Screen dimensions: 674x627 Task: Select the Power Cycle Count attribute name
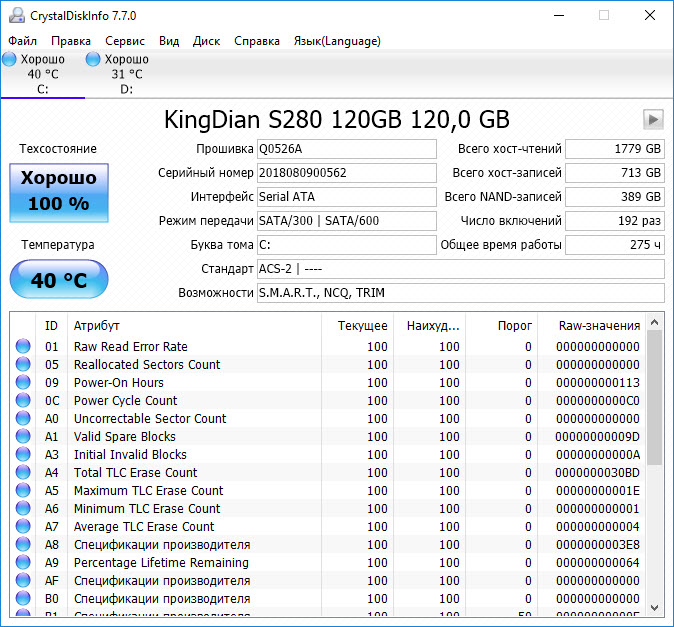[x=126, y=401]
